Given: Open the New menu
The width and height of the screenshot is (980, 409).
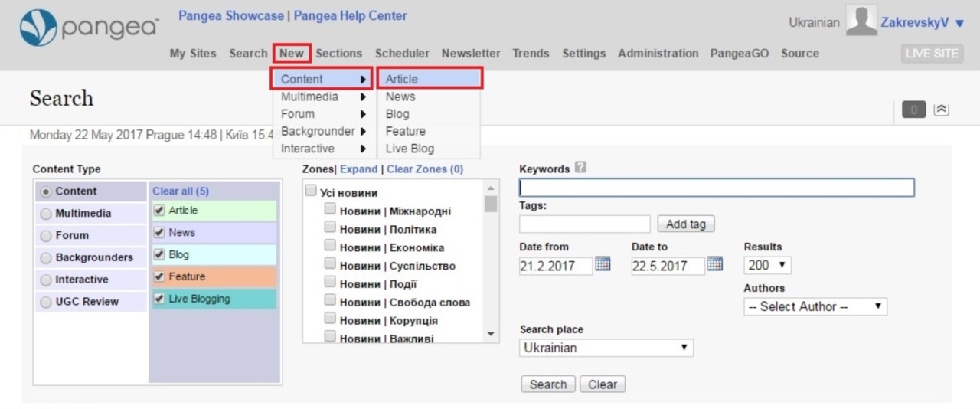Looking at the screenshot, I should (x=292, y=54).
